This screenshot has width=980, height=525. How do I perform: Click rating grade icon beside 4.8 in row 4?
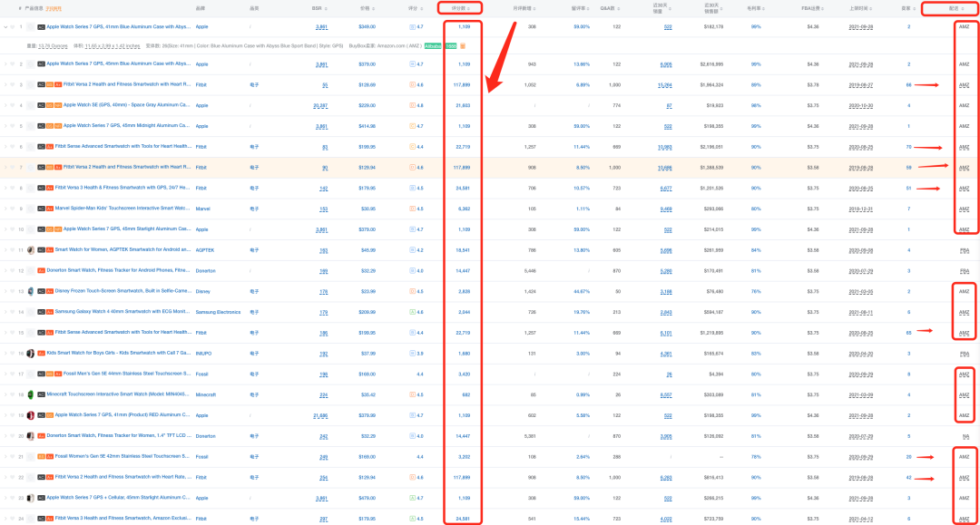[x=413, y=105]
